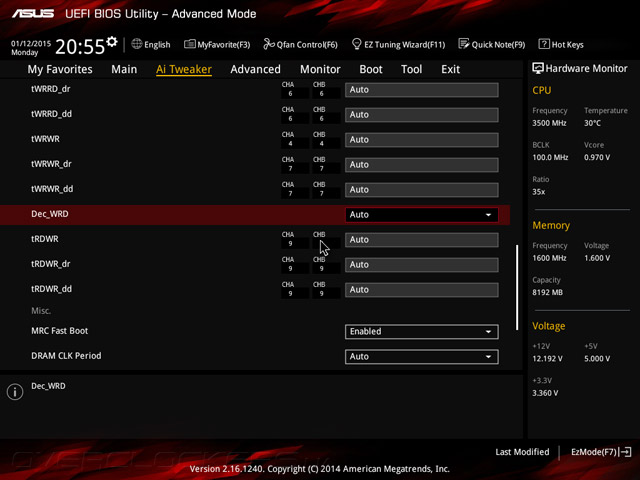The width and height of the screenshot is (640, 480).
Task: Click the tWRWR_dr Auto input field
Action: pos(422,165)
